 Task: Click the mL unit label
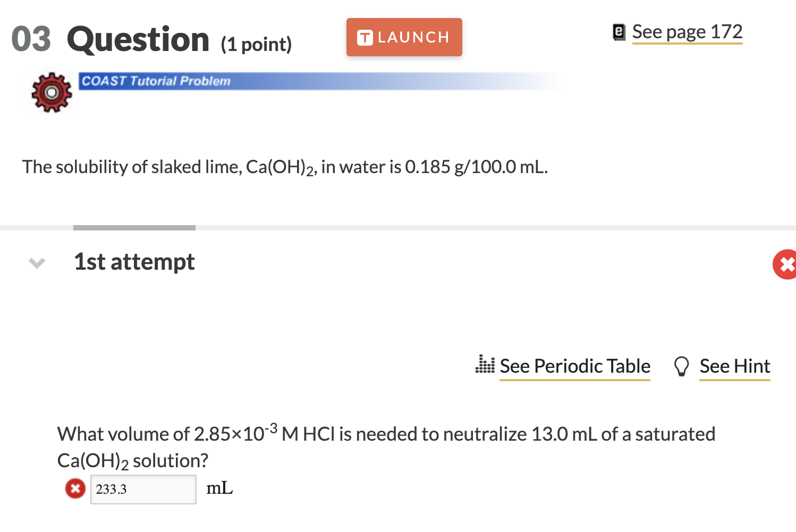(x=219, y=487)
